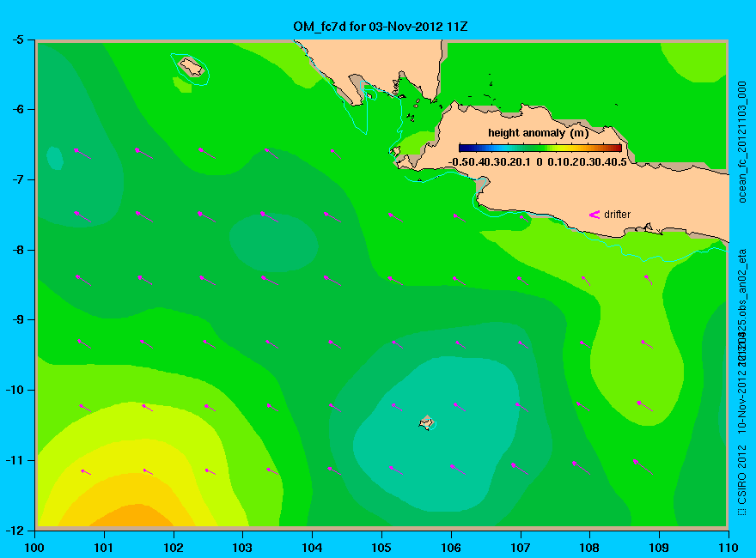Click the 105 longitude tick label
The width and height of the screenshot is (756, 558).
pos(381,548)
